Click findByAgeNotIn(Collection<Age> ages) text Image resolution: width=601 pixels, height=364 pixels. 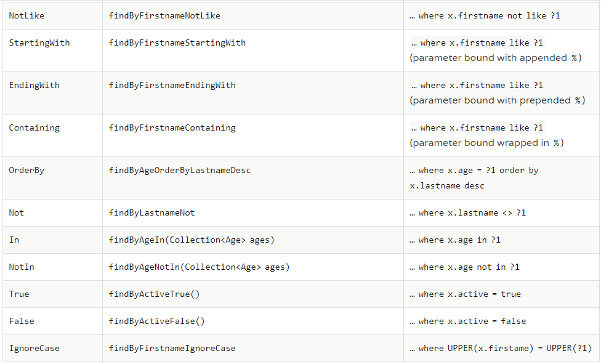click(200, 267)
